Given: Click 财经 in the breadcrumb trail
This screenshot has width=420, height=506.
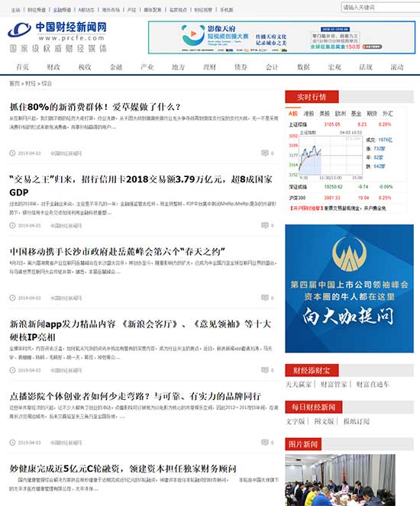Looking at the screenshot, I should click(31, 83).
